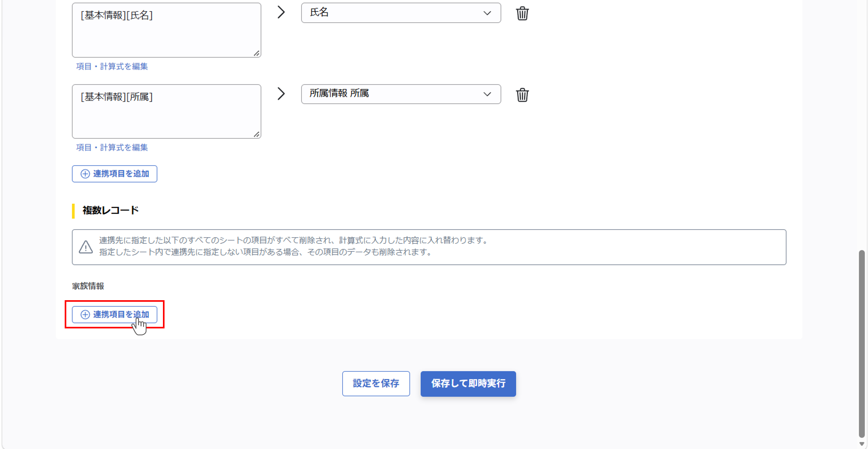
Task: Click the scrollbar down arrow
Action: pyautogui.click(x=862, y=444)
